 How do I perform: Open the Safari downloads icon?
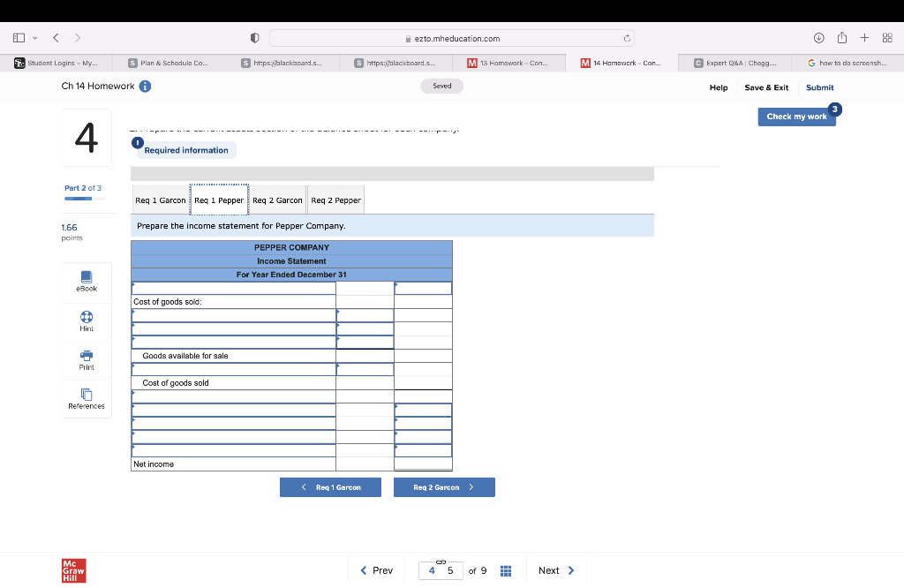coord(818,38)
